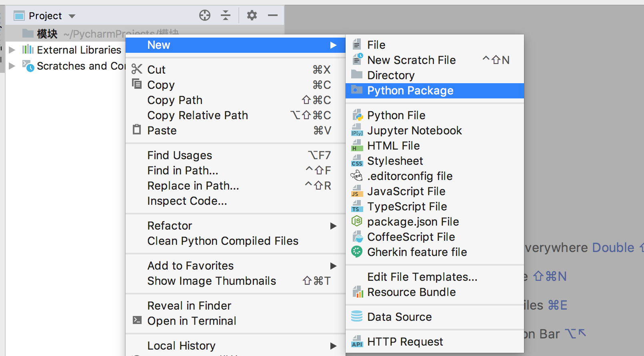Click Edit File Templates... entry
Image resolution: width=644 pixels, height=356 pixels.
[x=422, y=277]
